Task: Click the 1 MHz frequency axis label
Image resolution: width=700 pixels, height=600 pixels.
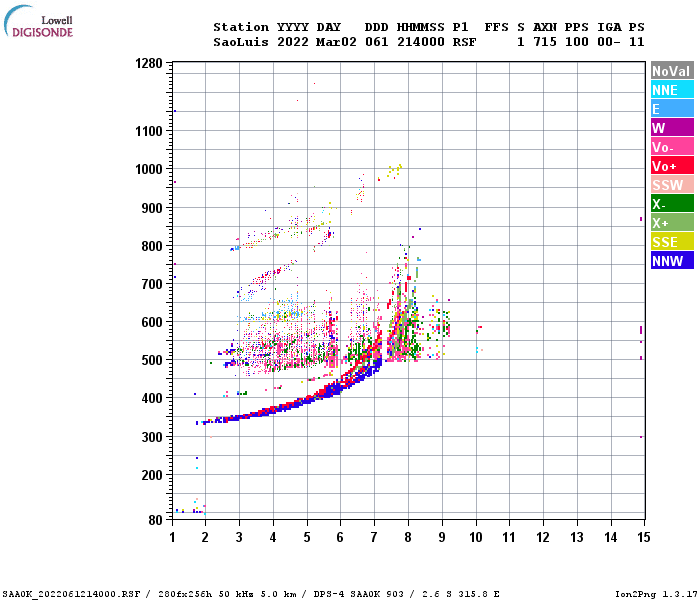Action: pos(172,537)
